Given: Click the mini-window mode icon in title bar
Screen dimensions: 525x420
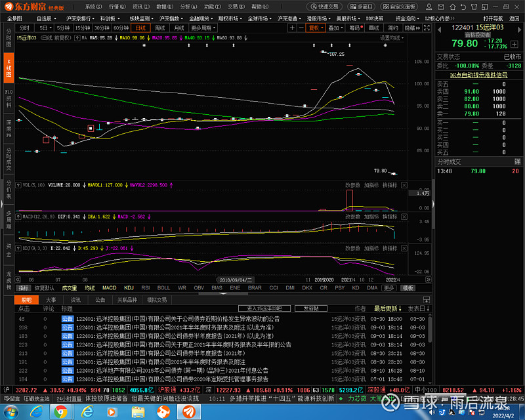Looking at the screenshot, I should coord(484,7).
